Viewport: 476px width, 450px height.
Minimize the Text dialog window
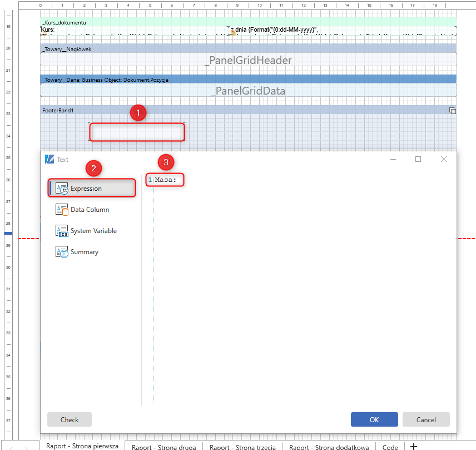click(x=393, y=159)
